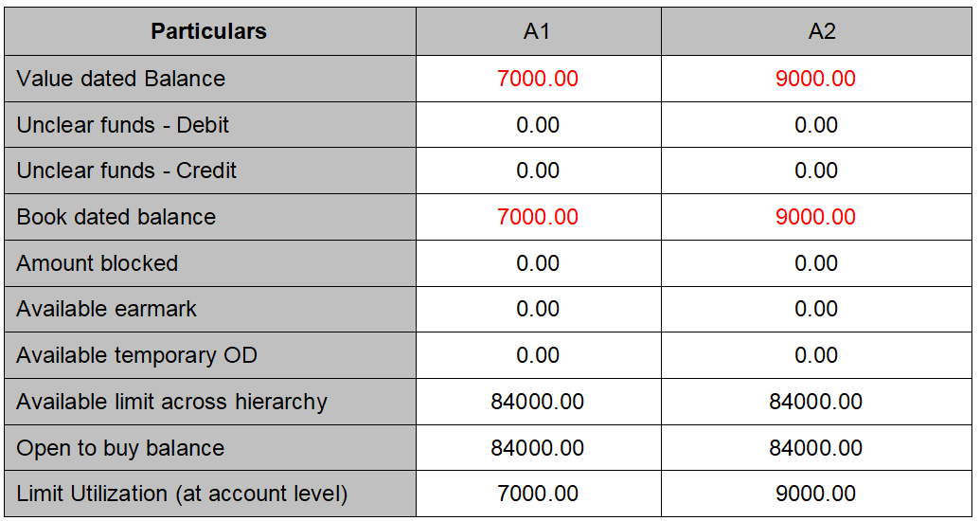Click A2 Limit Utilization value 9000.00

(815, 494)
